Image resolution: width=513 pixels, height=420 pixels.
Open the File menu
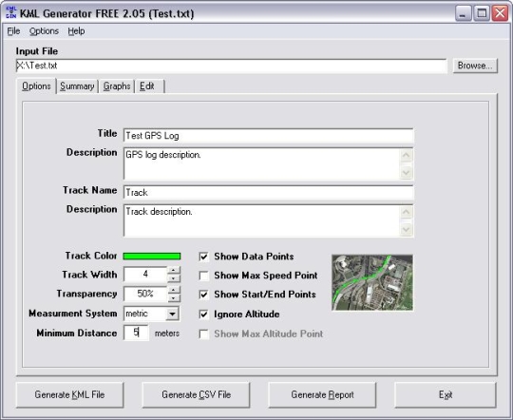[13, 31]
